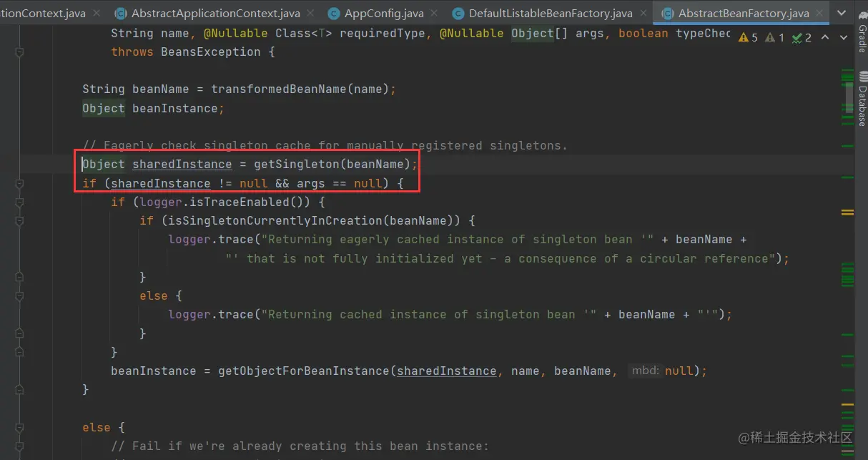Collapse the fold at throws BeansException line
Screen dimensions: 868x460
pyautogui.click(x=19, y=52)
